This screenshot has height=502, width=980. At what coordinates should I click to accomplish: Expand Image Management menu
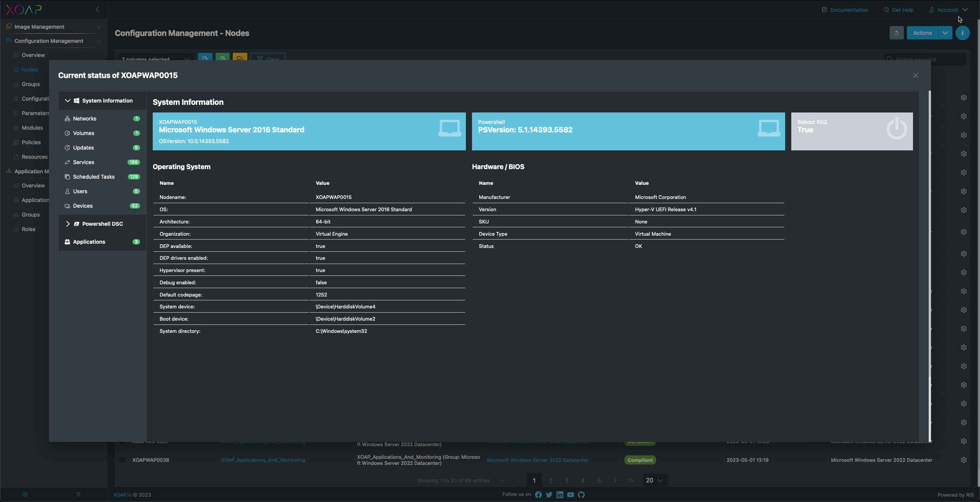(54, 27)
